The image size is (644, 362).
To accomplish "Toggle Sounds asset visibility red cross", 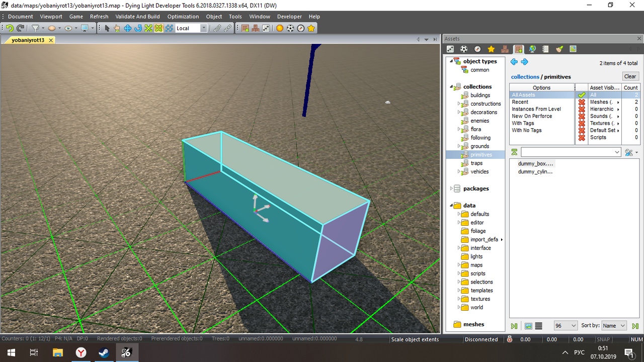I will point(582,116).
